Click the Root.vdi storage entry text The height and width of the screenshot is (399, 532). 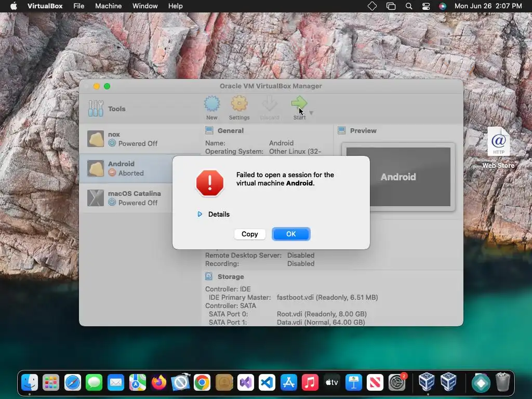[x=322, y=314]
